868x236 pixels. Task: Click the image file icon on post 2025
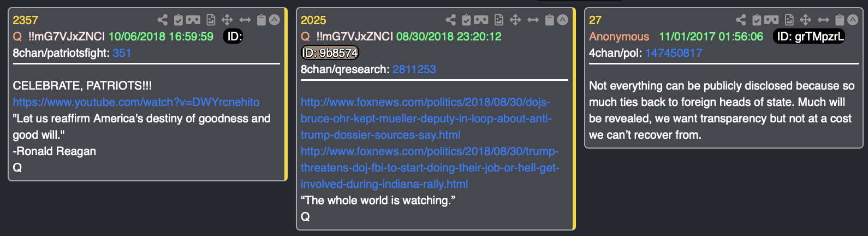499,20
